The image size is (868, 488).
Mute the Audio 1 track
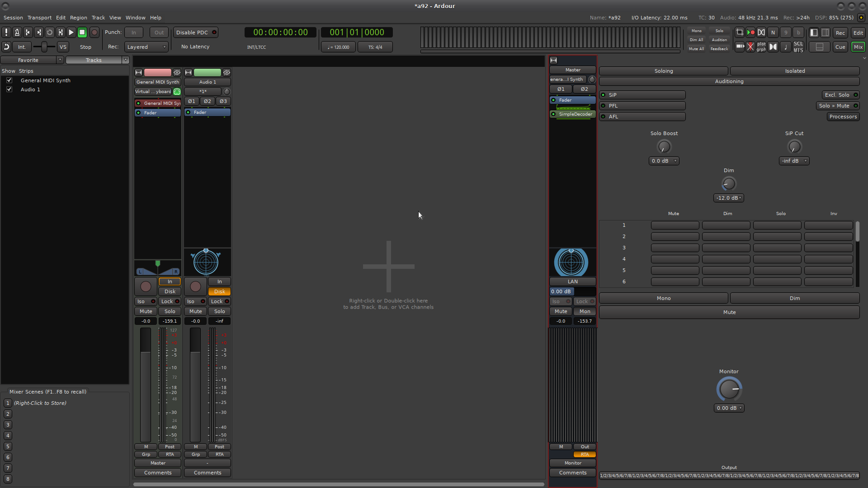coord(195,311)
